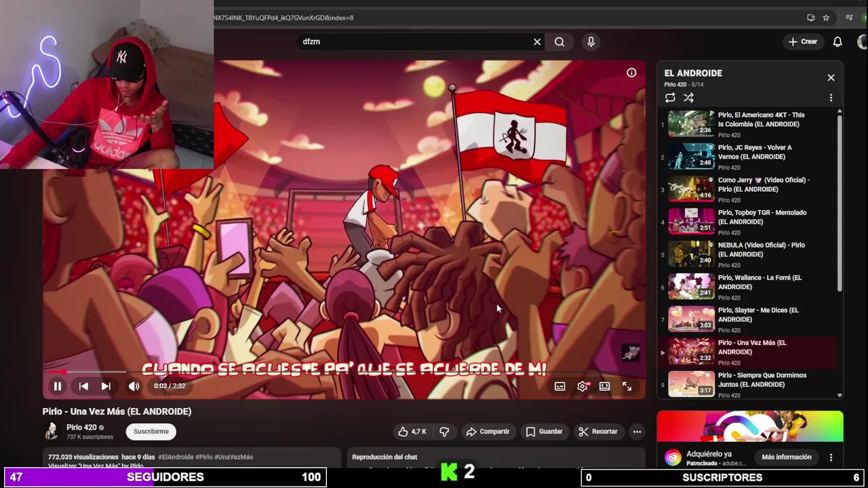Open Pirlo 420 channel avatar

(52, 431)
